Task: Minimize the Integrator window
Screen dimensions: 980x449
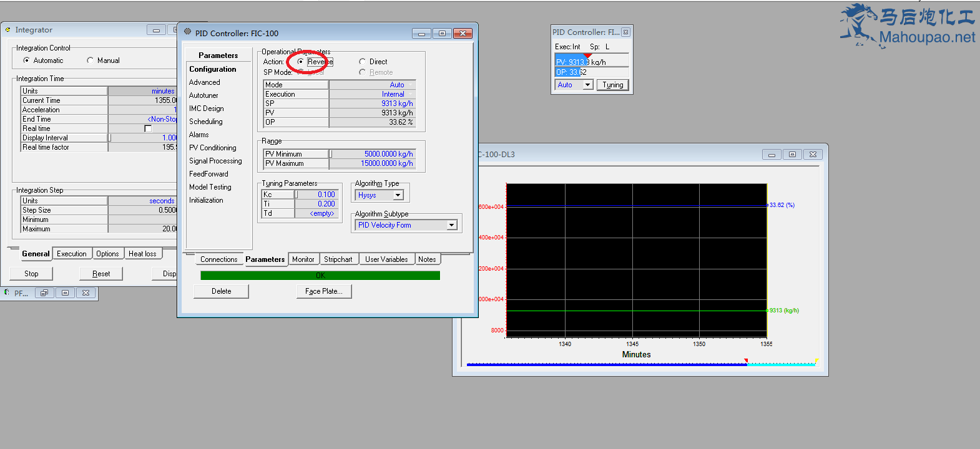Action: [156, 30]
